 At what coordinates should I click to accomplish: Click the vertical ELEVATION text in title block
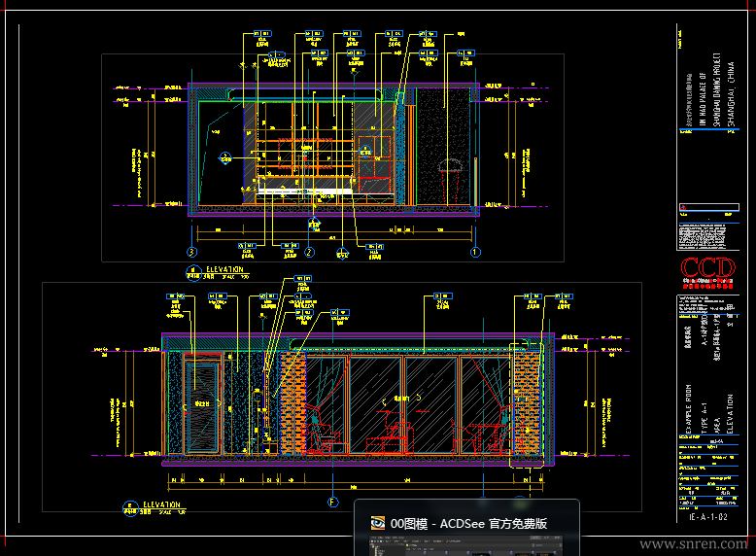click(730, 414)
